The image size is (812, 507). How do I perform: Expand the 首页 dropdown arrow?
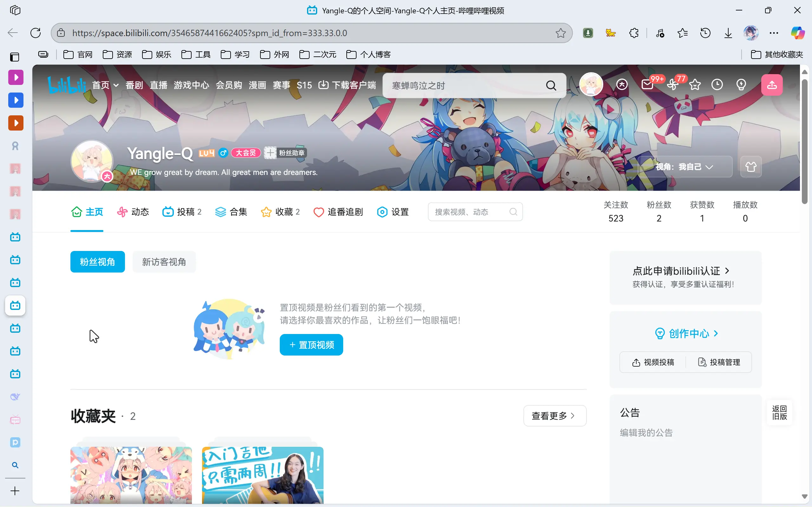pyautogui.click(x=116, y=86)
